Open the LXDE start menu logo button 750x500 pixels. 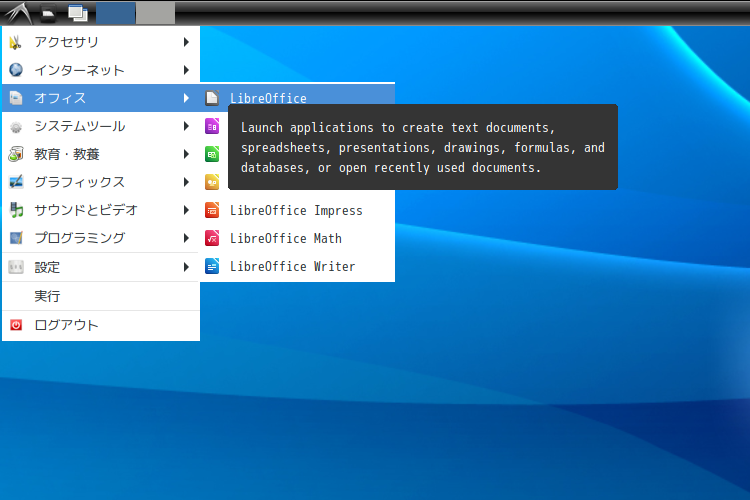(x=18, y=13)
